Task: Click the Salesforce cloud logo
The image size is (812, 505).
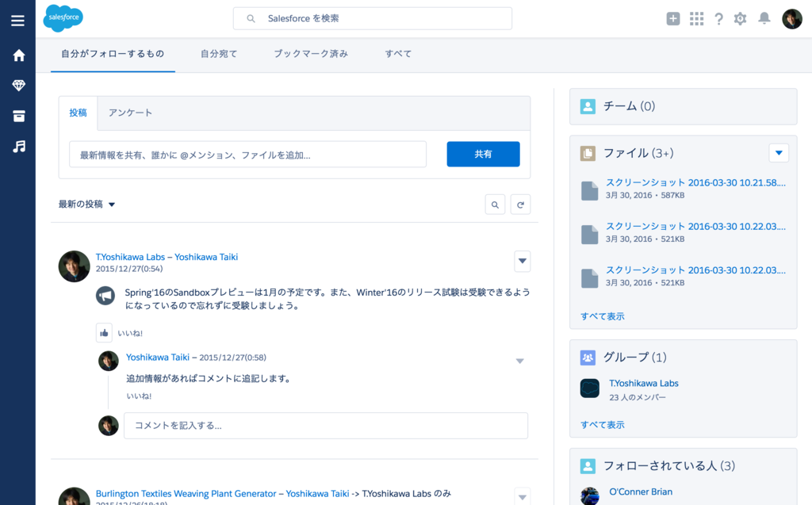Action: click(x=63, y=18)
